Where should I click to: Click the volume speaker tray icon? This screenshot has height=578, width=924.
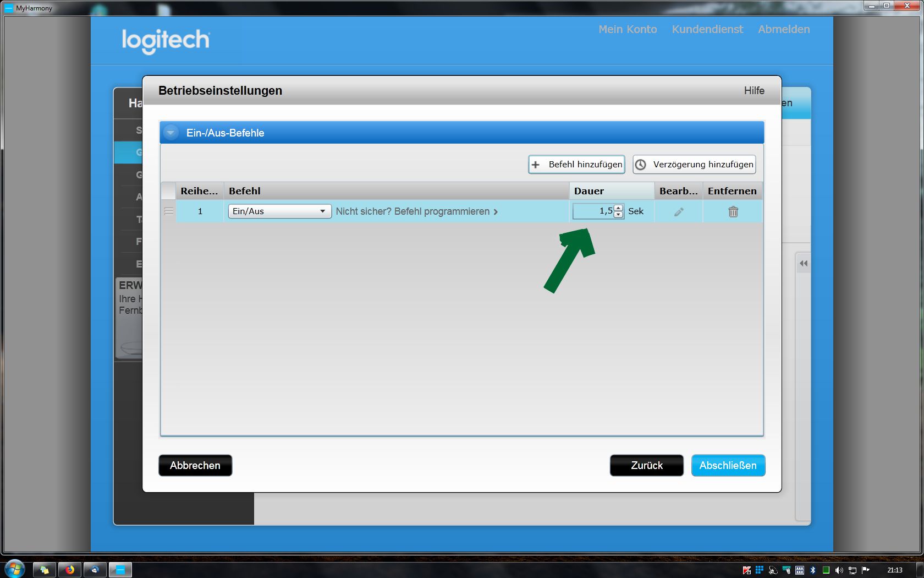[839, 570]
